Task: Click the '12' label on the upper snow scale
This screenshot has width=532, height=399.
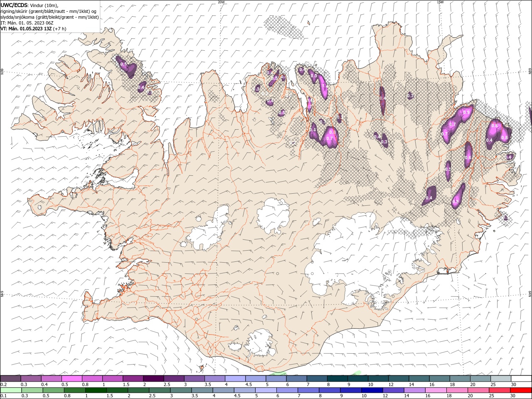Action: coord(391,384)
